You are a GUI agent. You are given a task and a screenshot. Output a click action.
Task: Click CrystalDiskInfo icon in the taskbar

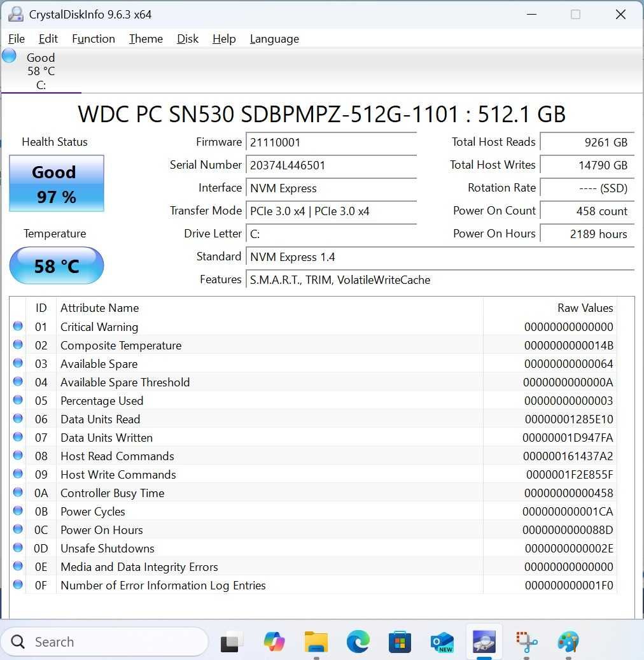[x=484, y=642]
